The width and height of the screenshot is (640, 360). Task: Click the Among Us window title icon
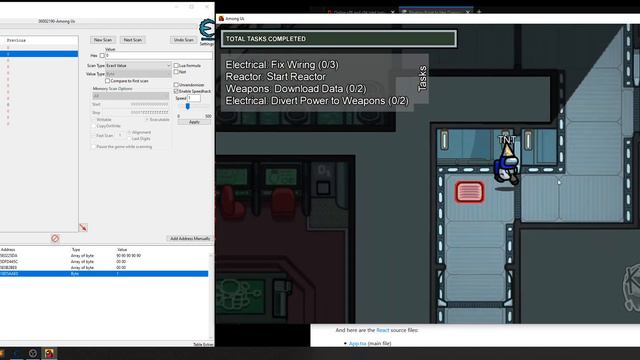coord(221,19)
